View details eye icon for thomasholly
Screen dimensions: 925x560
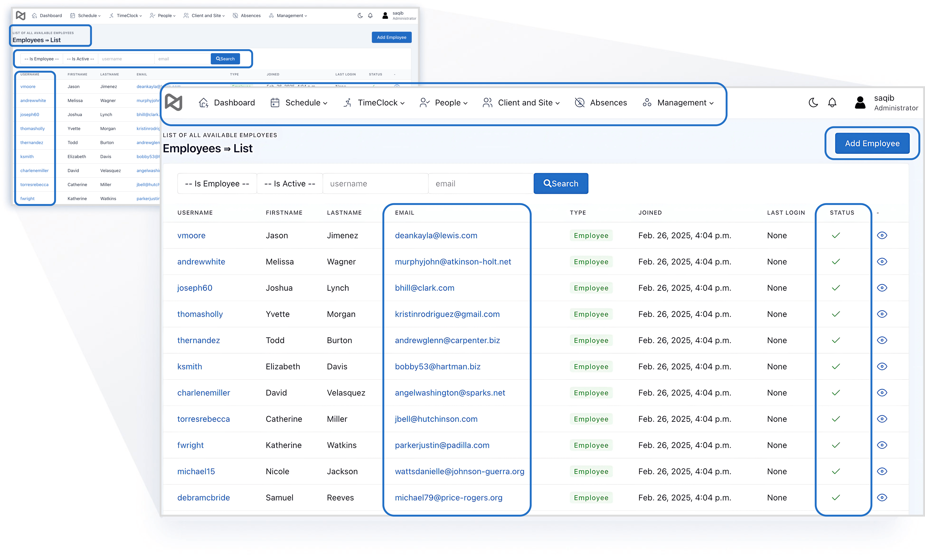[x=882, y=314]
